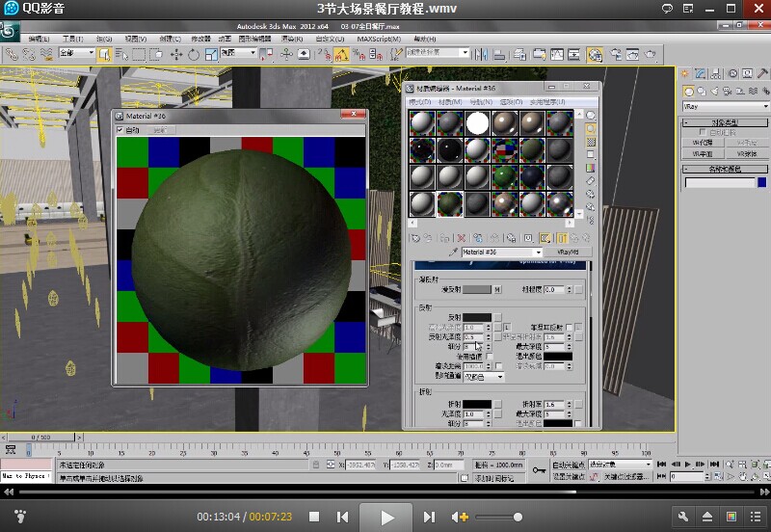The height and width of the screenshot is (532, 771).
Task: Open the 工具(T) menu
Action: (x=73, y=39)
